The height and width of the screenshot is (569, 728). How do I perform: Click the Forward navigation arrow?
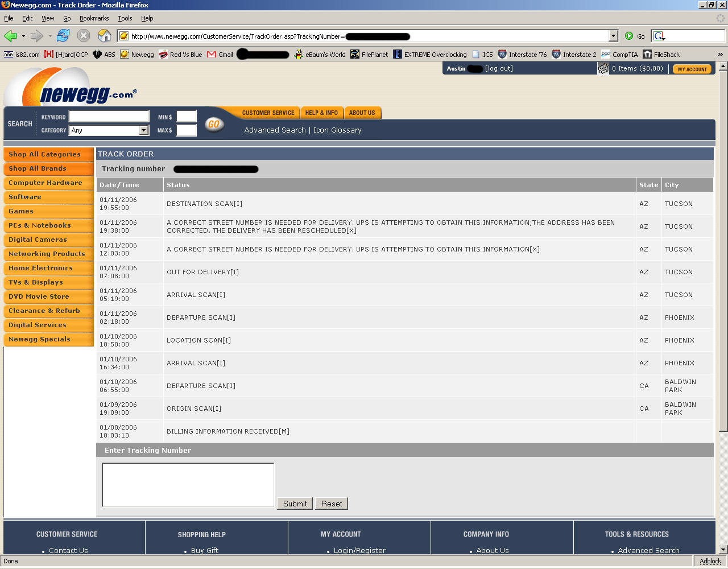point(37,36)
